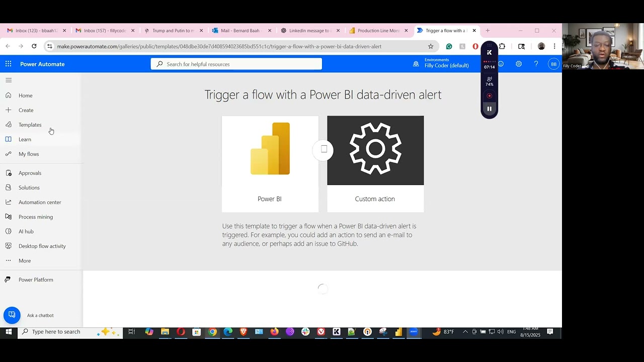Open the Windows notification center

point(550,332)
